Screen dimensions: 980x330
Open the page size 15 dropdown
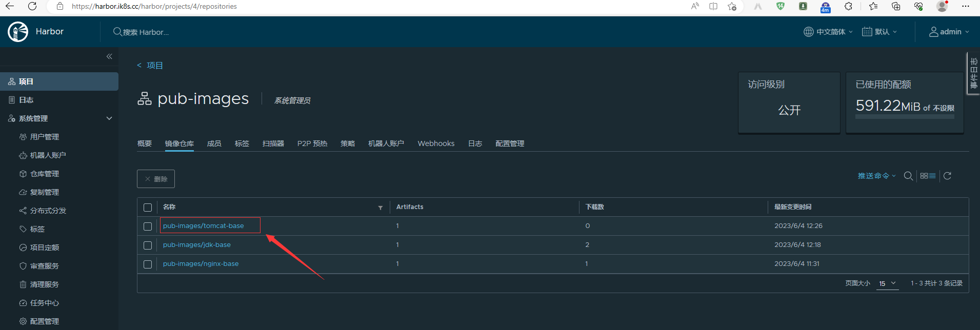887,283
